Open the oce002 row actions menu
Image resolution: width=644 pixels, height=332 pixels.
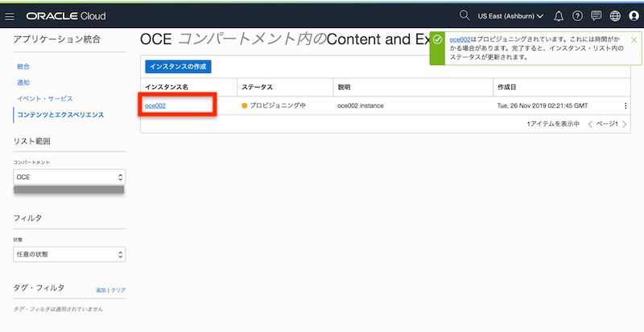coord(625,105)
